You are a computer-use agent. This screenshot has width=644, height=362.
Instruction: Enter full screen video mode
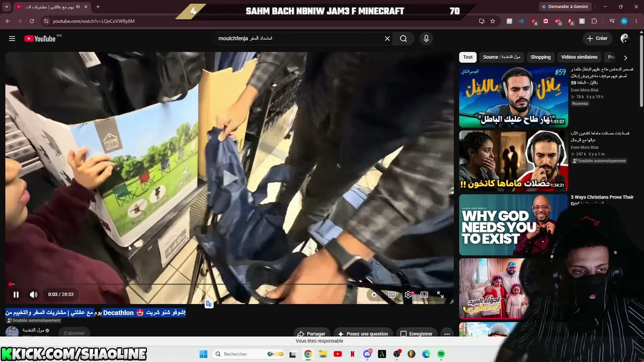tap(440, 295)
